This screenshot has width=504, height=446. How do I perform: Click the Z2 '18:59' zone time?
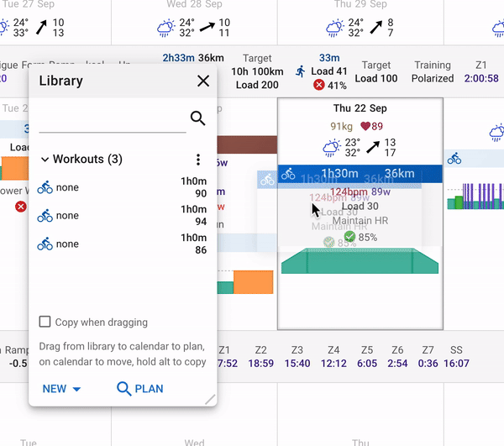coord(261,364)
